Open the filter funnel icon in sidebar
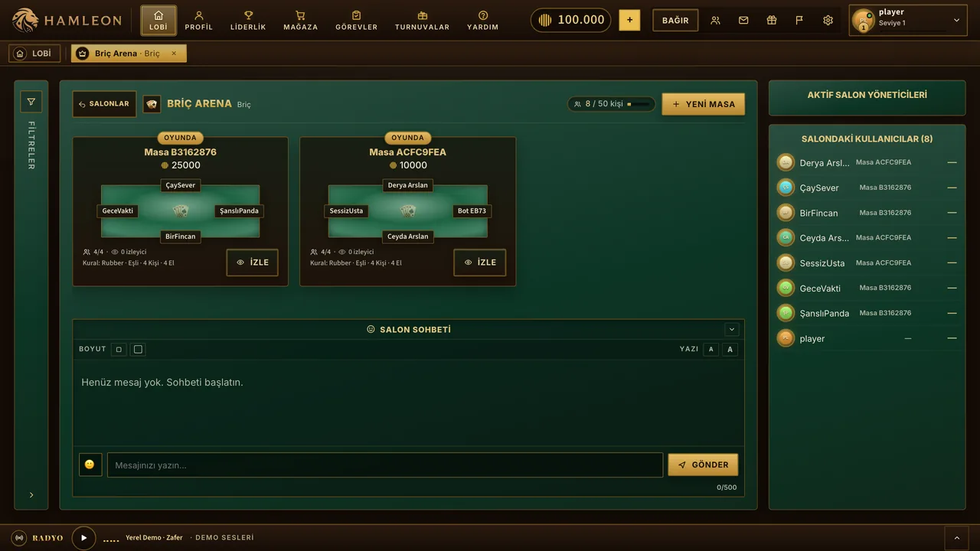 tap(31, 102)
